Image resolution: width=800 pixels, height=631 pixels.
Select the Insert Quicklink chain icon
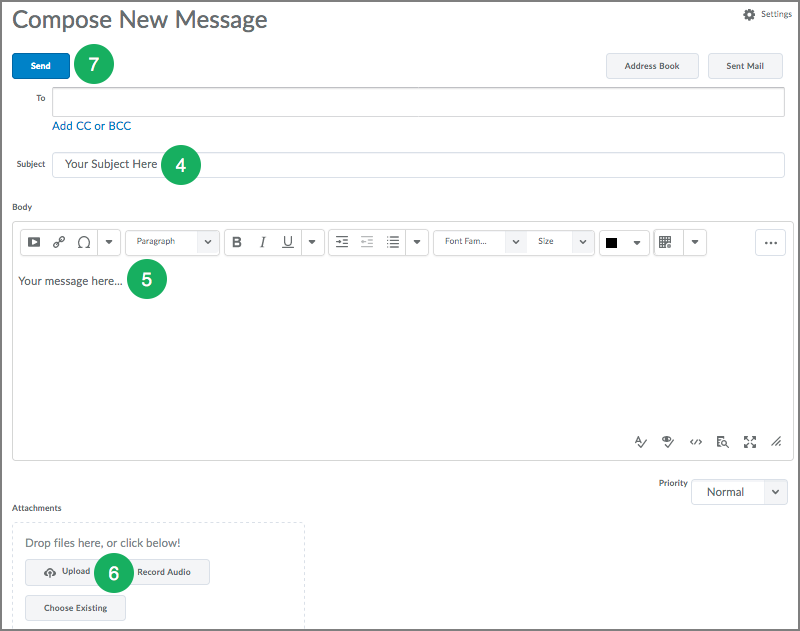point(58,242)
